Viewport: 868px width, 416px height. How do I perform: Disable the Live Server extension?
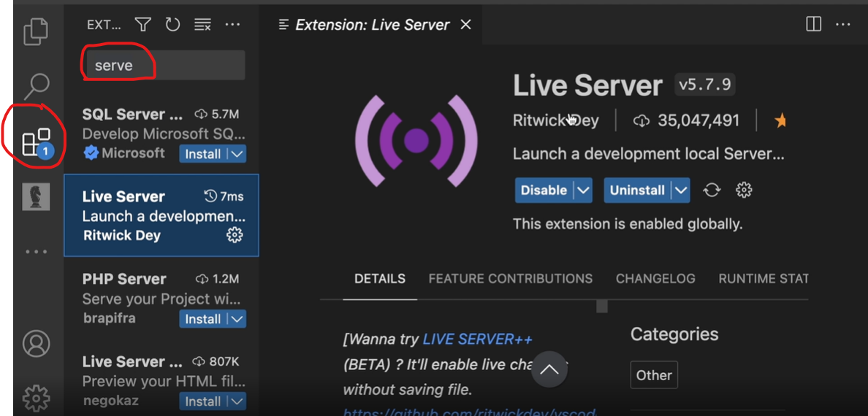coord(544,190)
